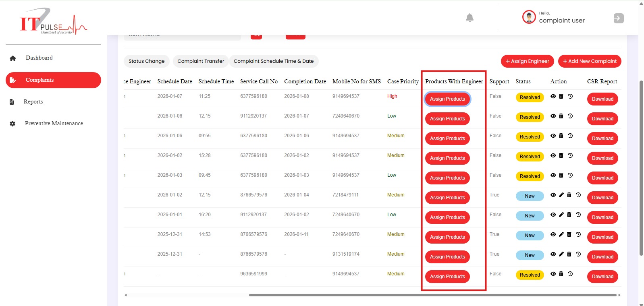Delete the complaint scheduled at 14:53

click(x=569, y=234)
